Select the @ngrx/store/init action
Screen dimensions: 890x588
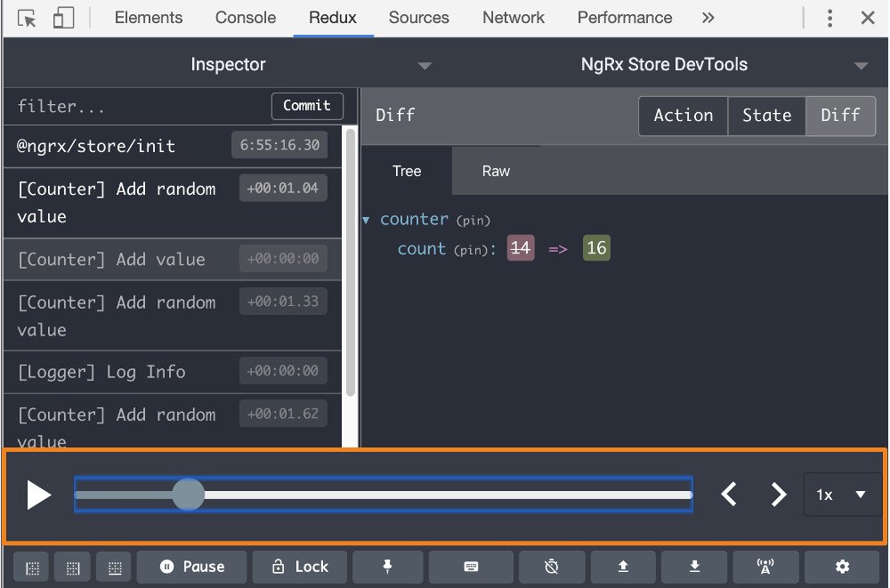pyautogui.click(x=173, y=146)
